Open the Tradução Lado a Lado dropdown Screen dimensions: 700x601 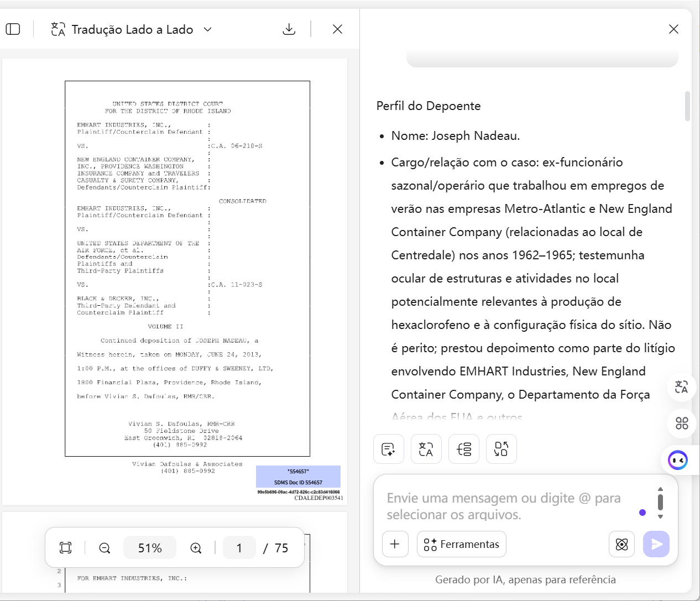click(207, 29)
